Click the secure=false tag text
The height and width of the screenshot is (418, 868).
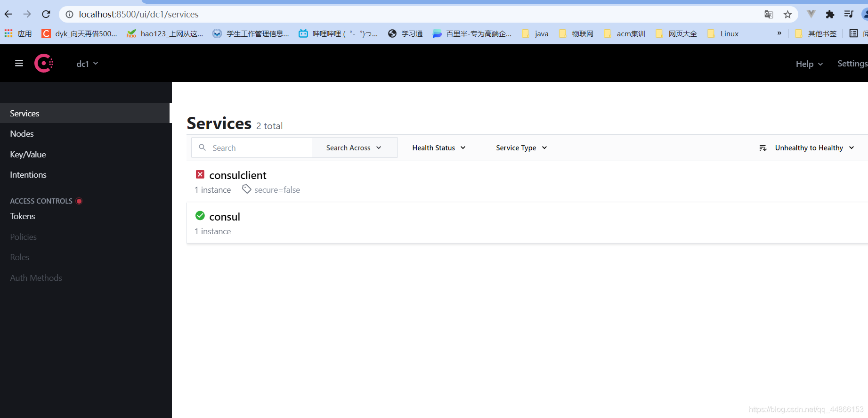point(277,190)
